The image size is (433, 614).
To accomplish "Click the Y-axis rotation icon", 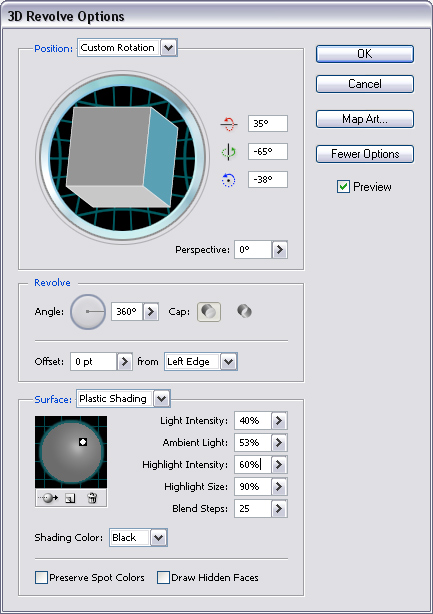I will (x=229, y=152).
